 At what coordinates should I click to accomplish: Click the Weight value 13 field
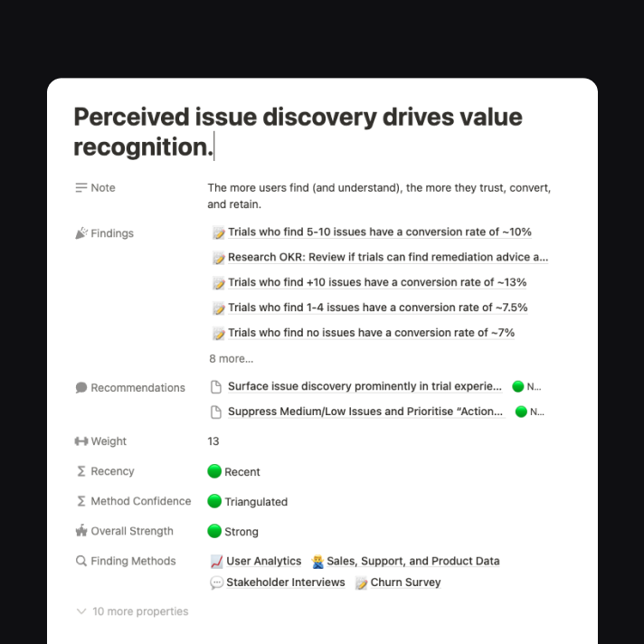tap(213, 441)
